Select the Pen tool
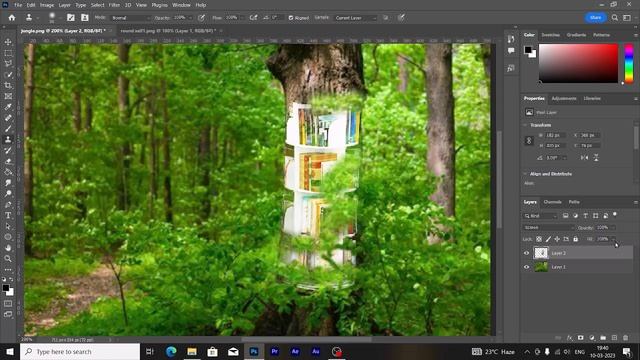This screenshot has width=640, height=360. tap(8, 204)
